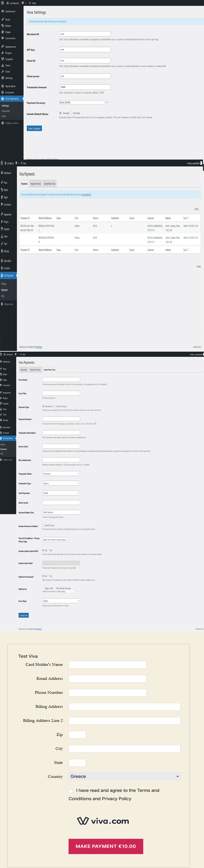Choose Set Amount payment type radio

[x=43, y=406]
